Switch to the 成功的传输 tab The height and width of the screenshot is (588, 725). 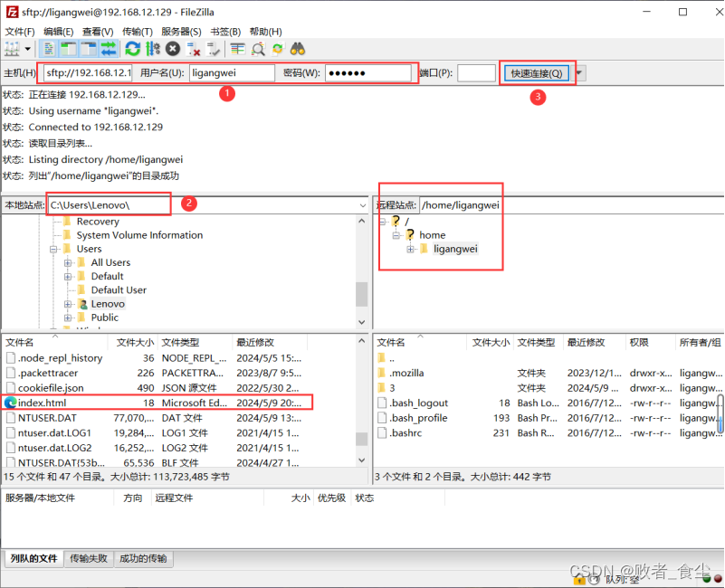(x=143, y=558)
